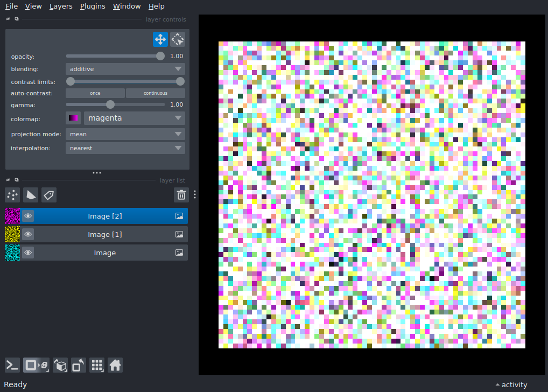The width and height of the screenshot is (548, 392).
Task: Open the Plugins menu
Action: click(x=92, y=6)
